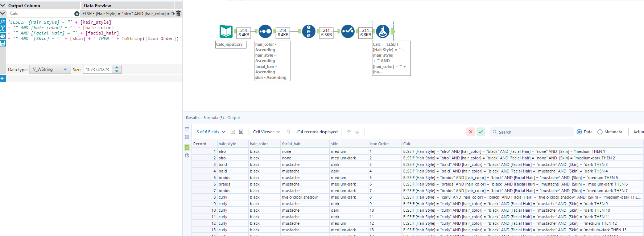This screenshot has width=644, height=236.
Task: Open the fx functions list icon
Action: (3, 21)
